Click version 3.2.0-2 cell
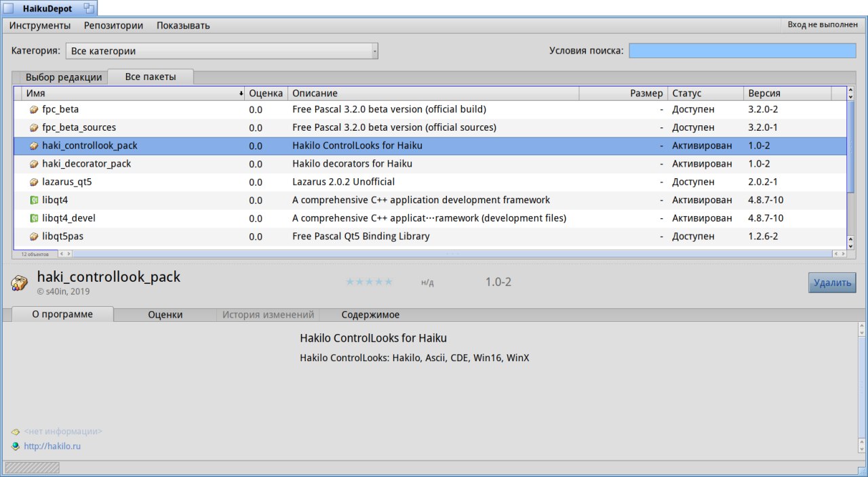Viewport: 868px width, 477px height. pos(763,109)
